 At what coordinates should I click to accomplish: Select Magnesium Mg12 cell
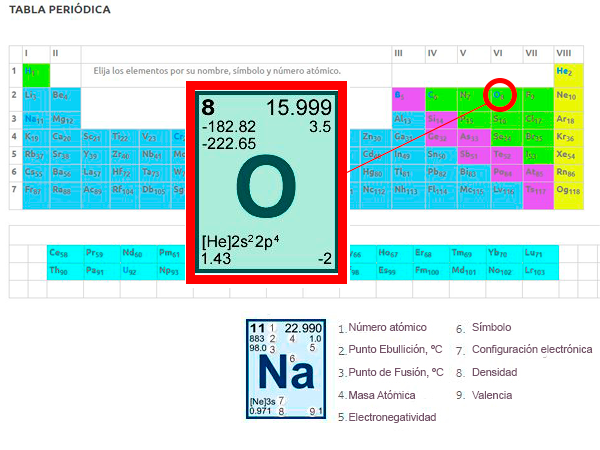[65, 120]
